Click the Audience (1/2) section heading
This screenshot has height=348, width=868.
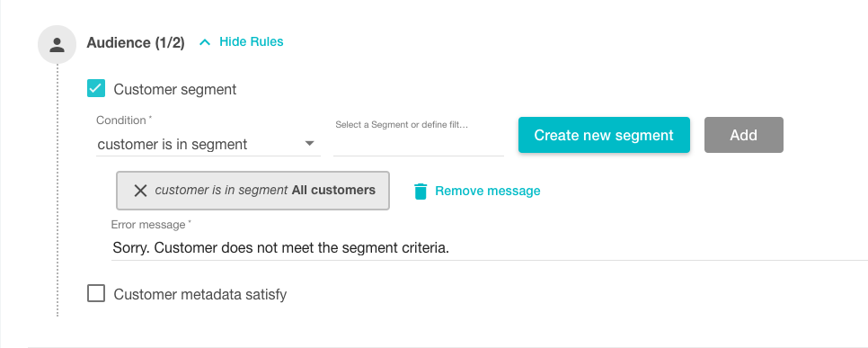(136, 42)
